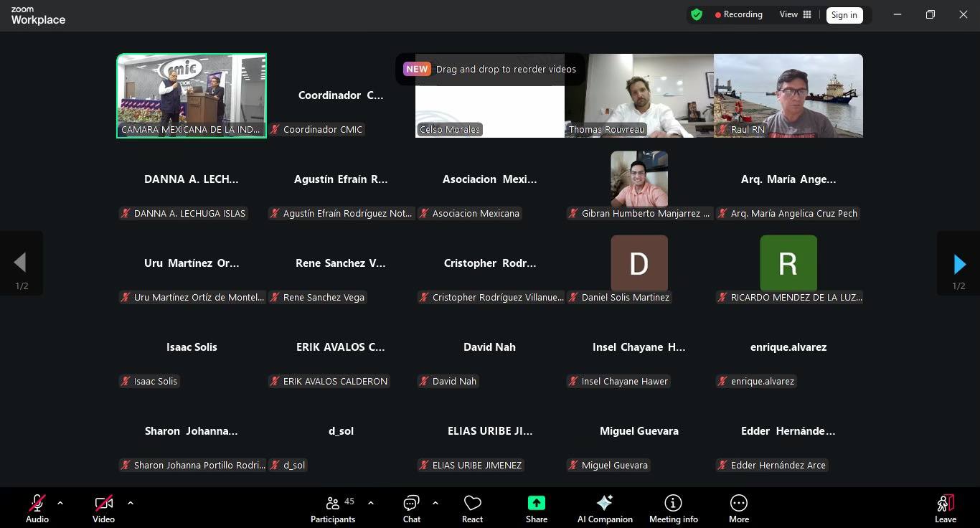The width and height of the screenshot is (980, 528).
Task: Unmute the microphone with the Audio button
Action: coord(37,508)
